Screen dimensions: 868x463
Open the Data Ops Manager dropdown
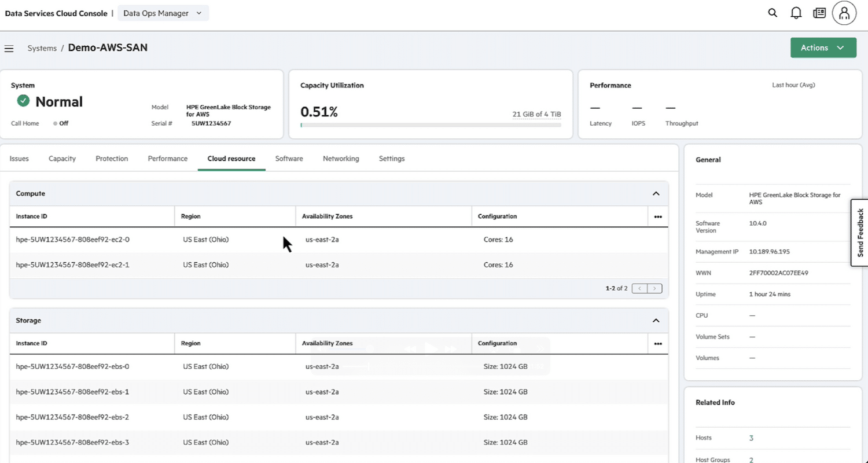(x=163, y=13)
